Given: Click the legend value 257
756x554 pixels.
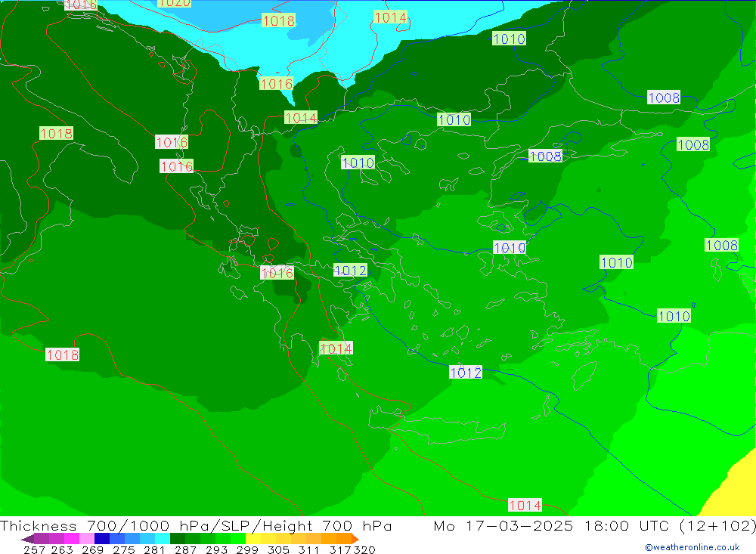Looking at the screenshot, I should 34,549.
